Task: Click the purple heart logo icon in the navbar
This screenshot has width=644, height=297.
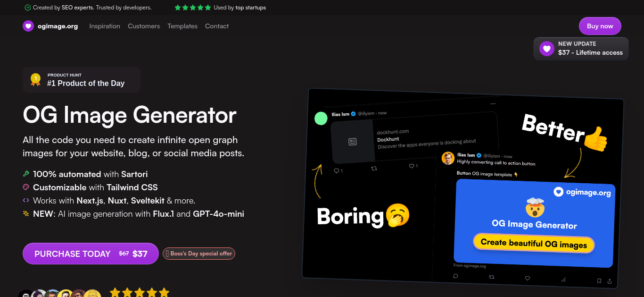Action: (28, 26)
